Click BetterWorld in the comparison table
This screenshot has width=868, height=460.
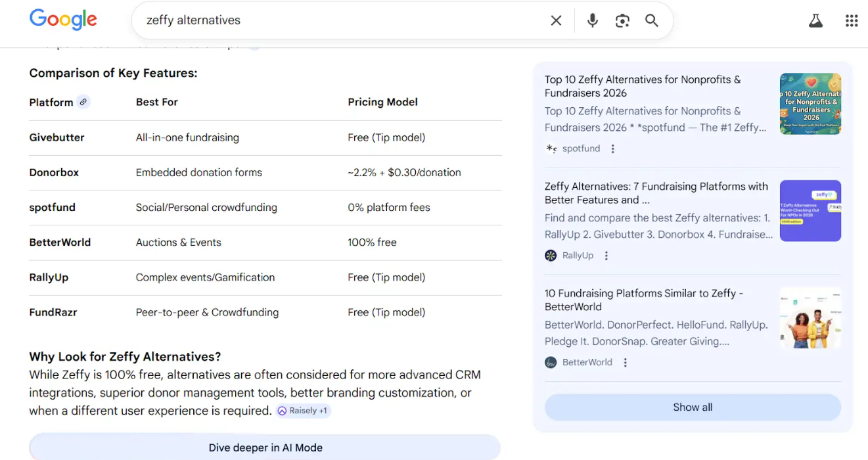pos(60,242)
